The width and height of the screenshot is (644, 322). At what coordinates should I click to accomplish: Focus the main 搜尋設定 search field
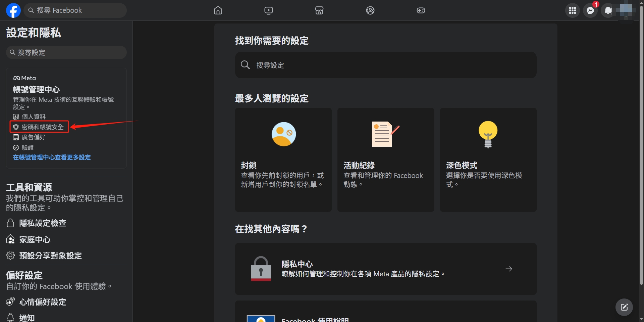tap(386, 65)
